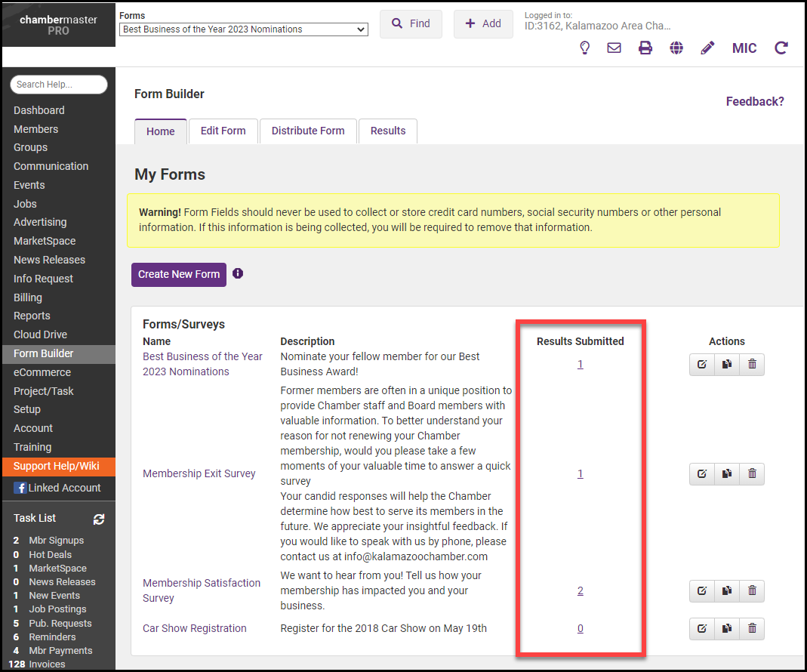Open Membership Satisfaction Survey results count

click(580, 590)
